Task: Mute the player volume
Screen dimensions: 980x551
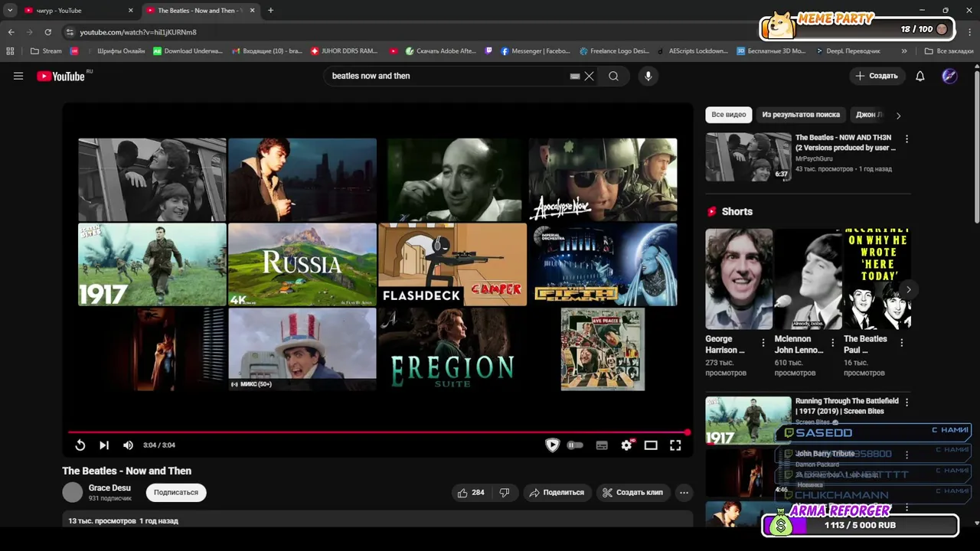Action: tap(128, 445)
